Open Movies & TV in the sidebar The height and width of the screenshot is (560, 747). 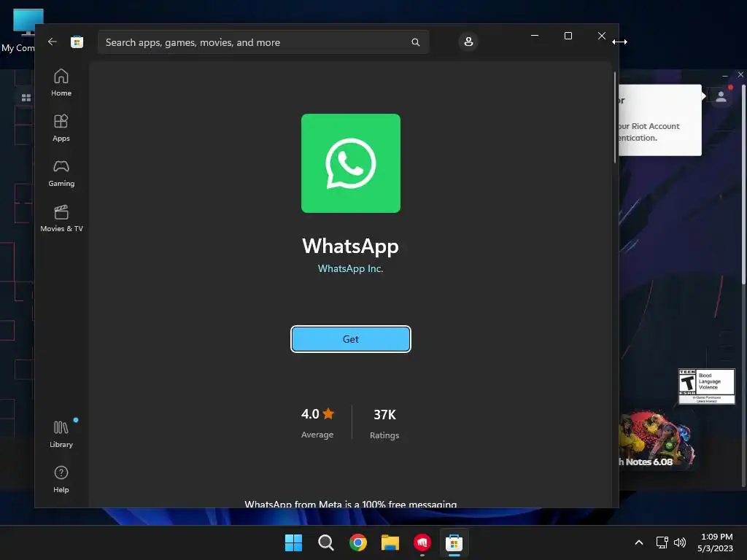click(x=61, y=219)
